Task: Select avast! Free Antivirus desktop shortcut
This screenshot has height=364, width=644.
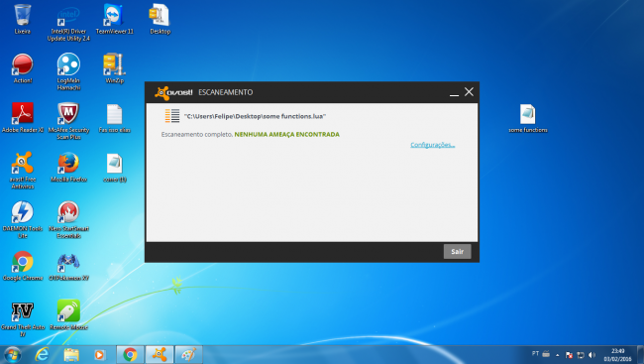Action: (x=23, y=171)
